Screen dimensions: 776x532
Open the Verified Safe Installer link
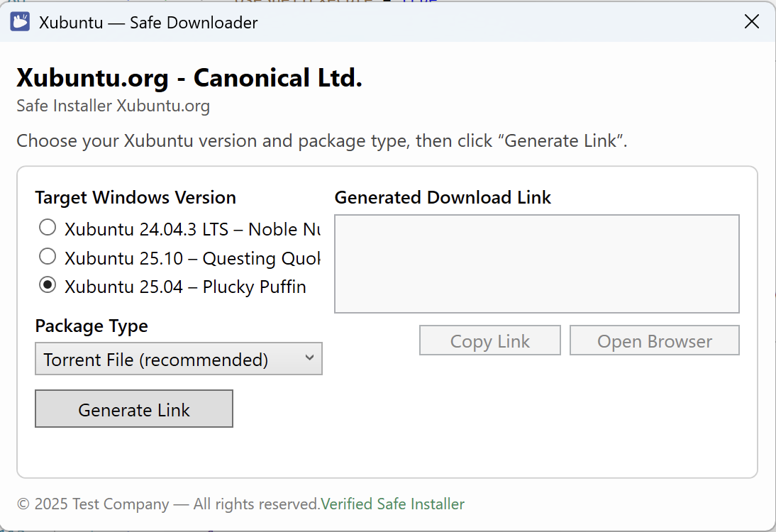coord(393,504)
